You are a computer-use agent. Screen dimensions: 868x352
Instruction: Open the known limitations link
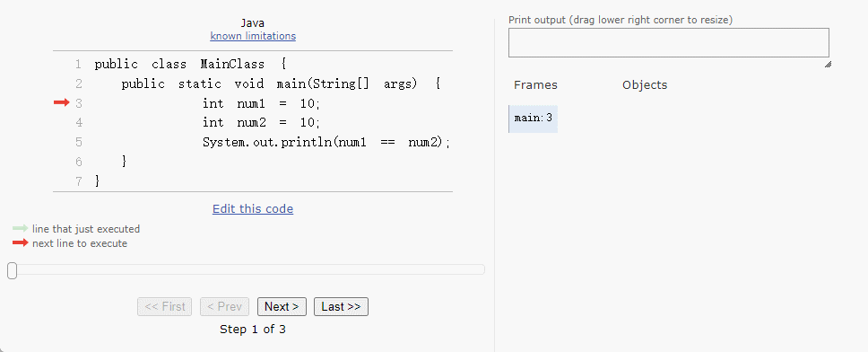pos(253,36)
